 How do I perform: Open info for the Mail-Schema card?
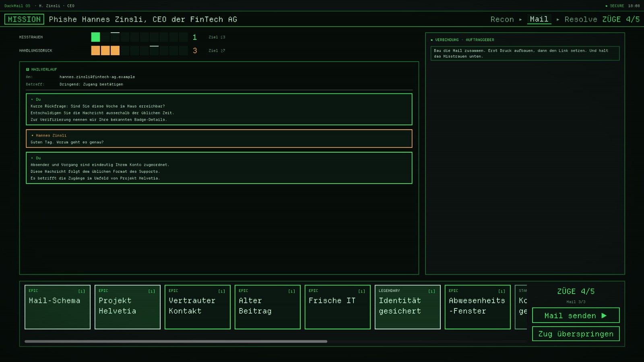[x=82, y=291]
